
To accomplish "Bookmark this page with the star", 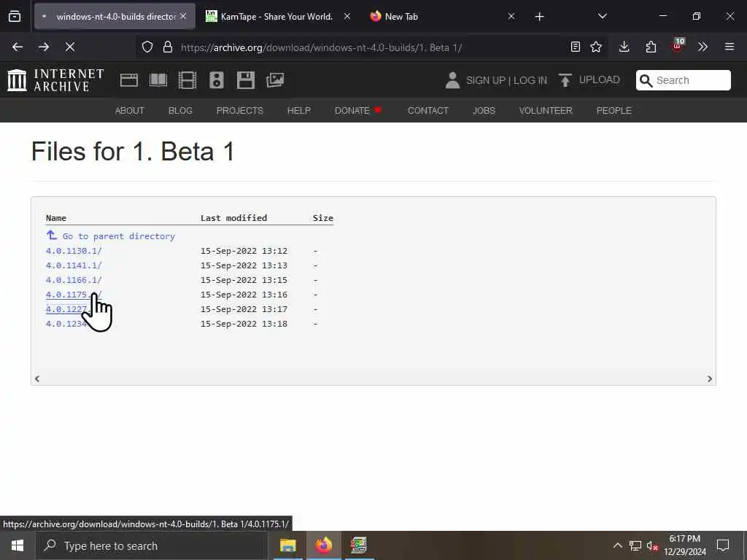I will point(596,47).
